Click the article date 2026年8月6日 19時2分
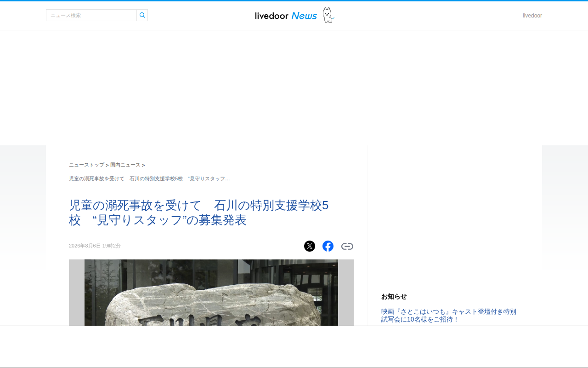588x368 pixels. (95, 246)
